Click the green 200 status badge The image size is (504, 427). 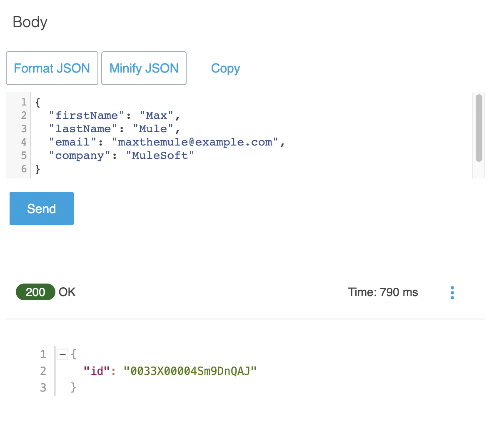35,292
